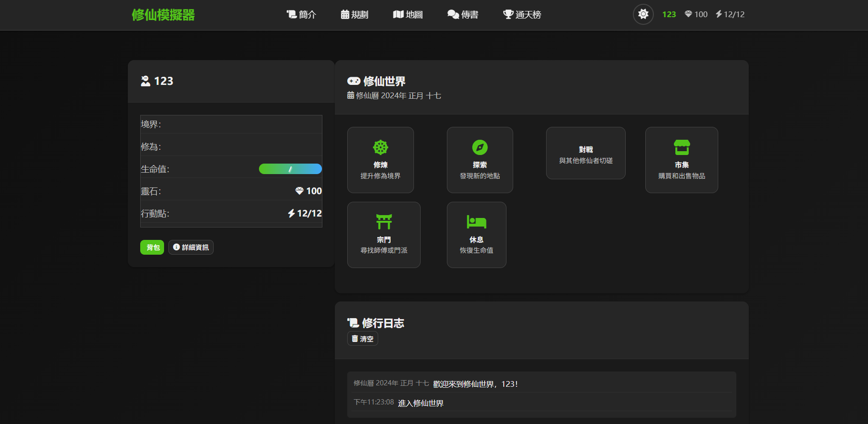Open the 規劃 navigation item
868x424 pixels.
354,15
